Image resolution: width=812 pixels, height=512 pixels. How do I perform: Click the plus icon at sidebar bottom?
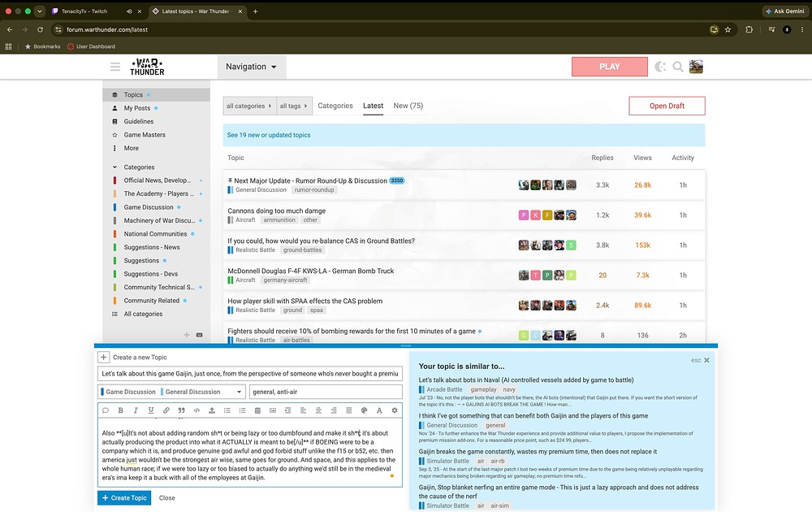click(187, 335)
